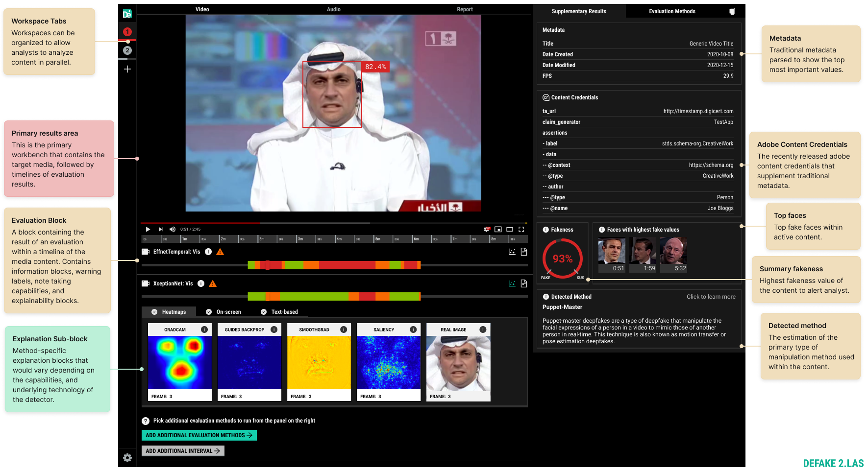Switch to the Audio tab
Screen dimensions: 868x471
tap(333, 9)
